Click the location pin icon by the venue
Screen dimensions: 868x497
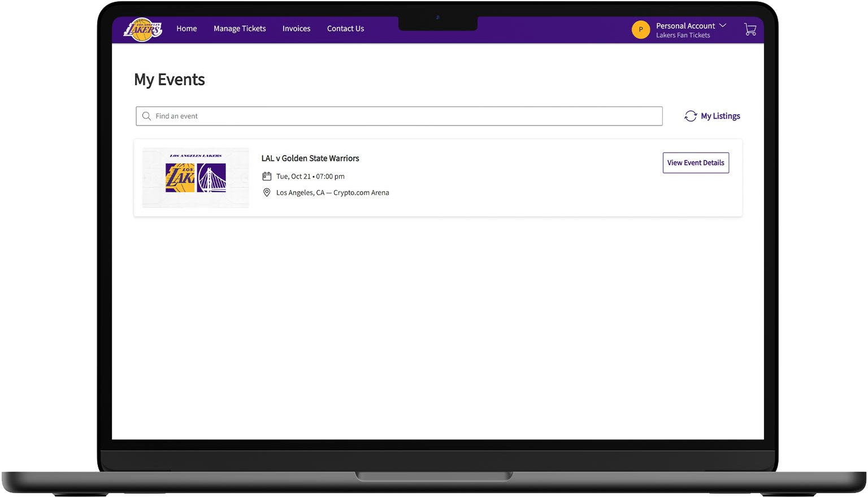point(267,193)
